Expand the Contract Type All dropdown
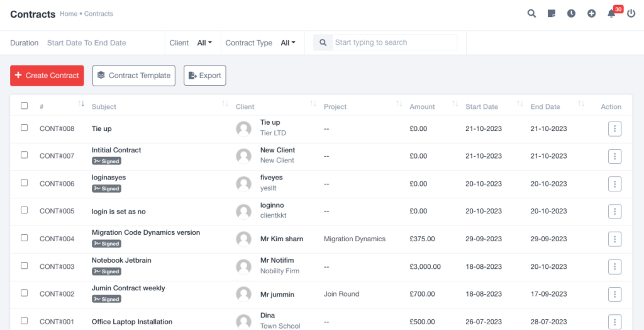The height and width of the screenshot is (330, 644). [x=288, y=43]
